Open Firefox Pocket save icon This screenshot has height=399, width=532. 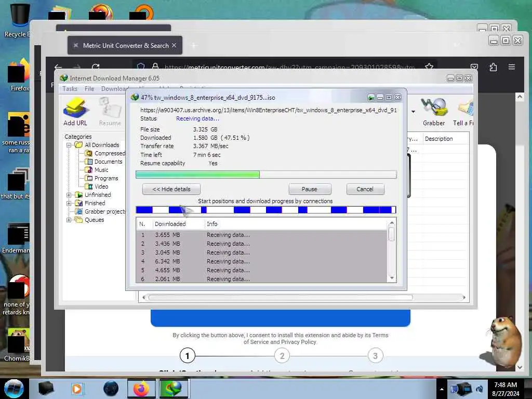474,67
